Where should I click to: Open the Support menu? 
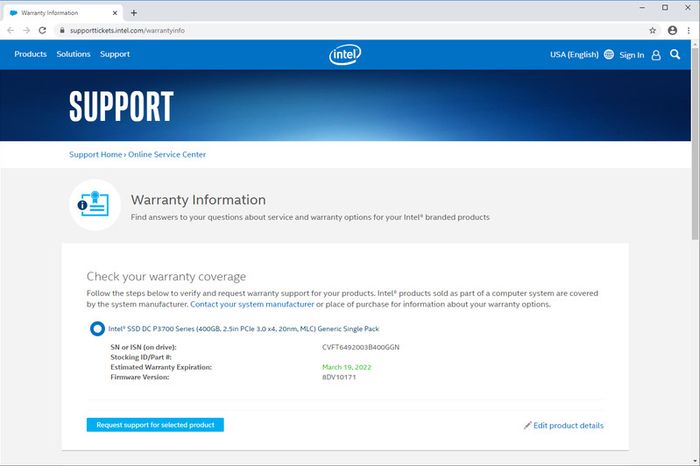(115, 54)
